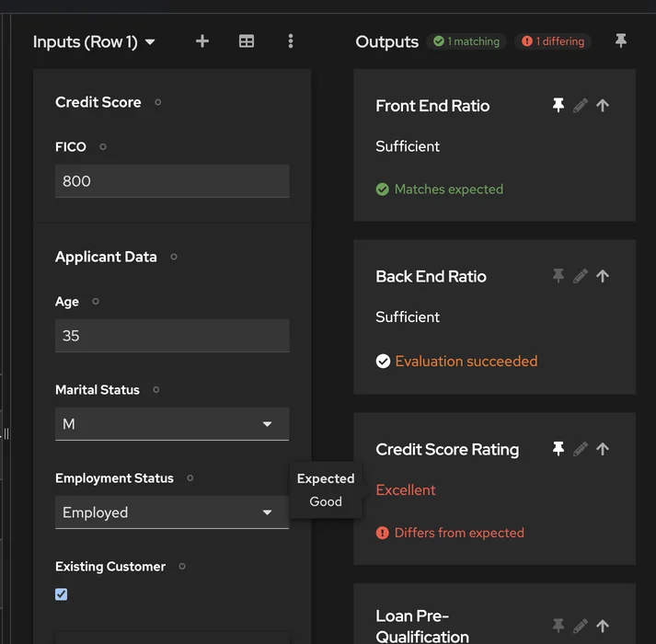The image size is (656, 644).
Task: Click the info circle next to Credit Score
Action: [x=157, y=102]
